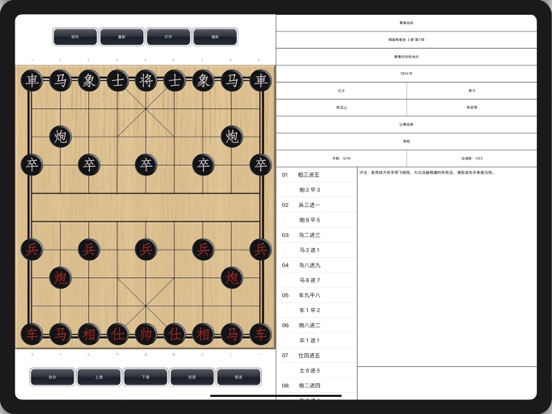The height and width of the screenshot is (414, 552).
Task: Select the left black 炮 cannon
Action: [60, 137]
